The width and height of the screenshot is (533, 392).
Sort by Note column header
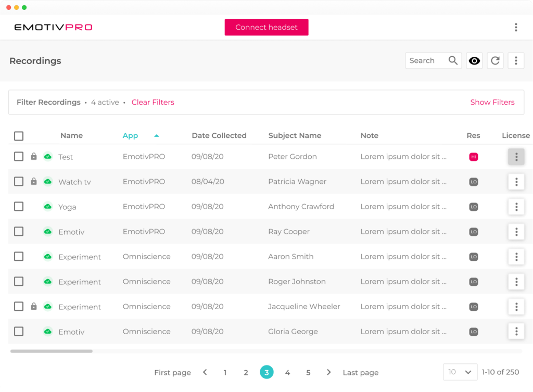pyautogui.click(x=369, y=136)
